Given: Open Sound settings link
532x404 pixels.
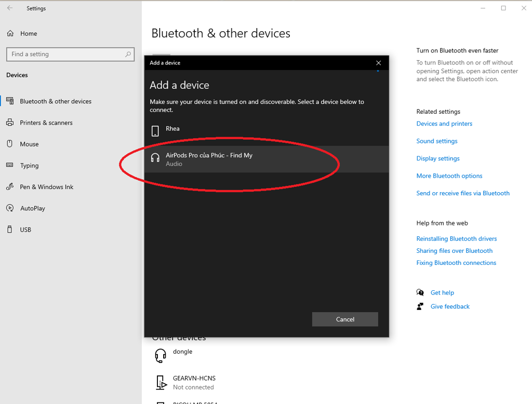Looking at the screenshot, I should (x=436, y=141).
